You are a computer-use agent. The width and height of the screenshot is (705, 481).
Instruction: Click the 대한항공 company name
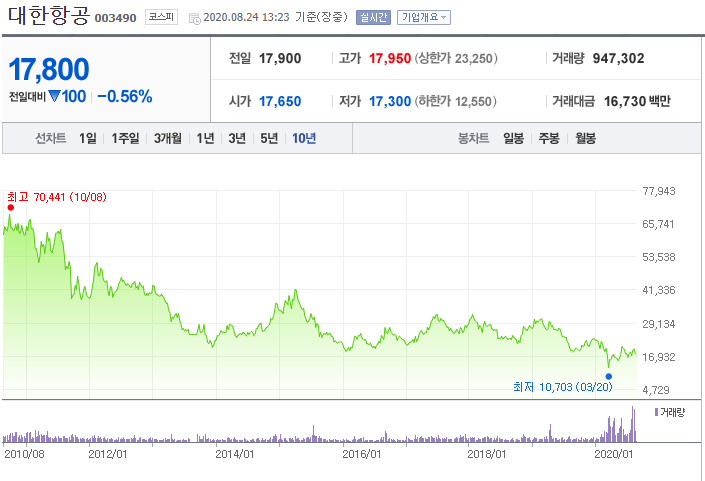(49, 16)
